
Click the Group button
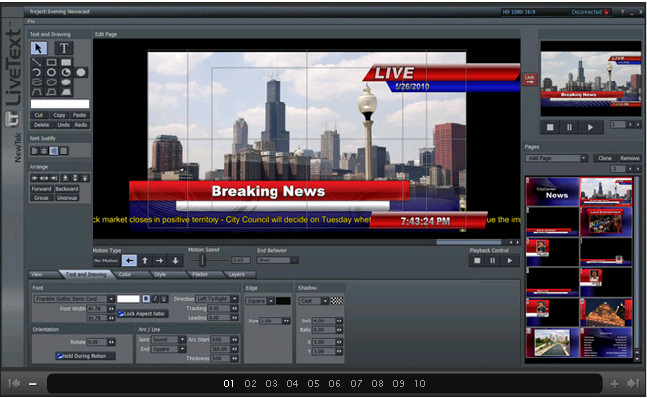[41, 198]
